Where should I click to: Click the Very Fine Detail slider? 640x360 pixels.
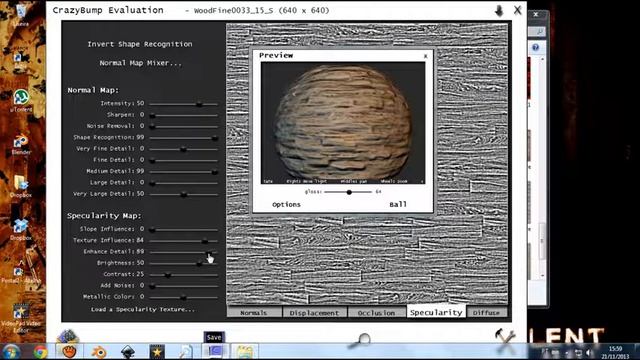pyautogui.click(x=183, y=149)
